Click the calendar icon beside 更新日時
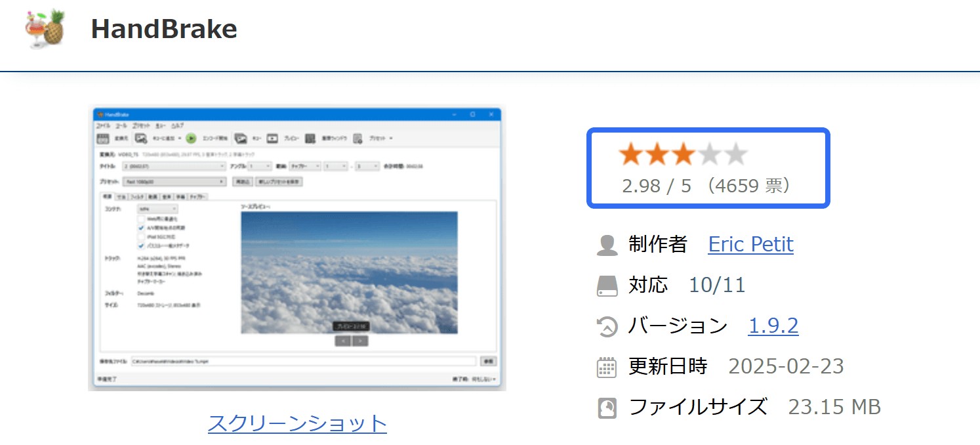 click(607, 368)
